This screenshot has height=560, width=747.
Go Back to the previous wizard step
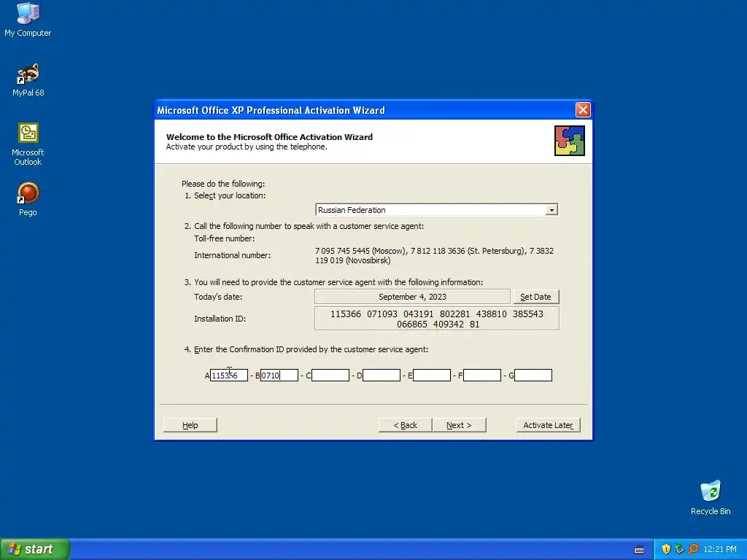point(405,425)
